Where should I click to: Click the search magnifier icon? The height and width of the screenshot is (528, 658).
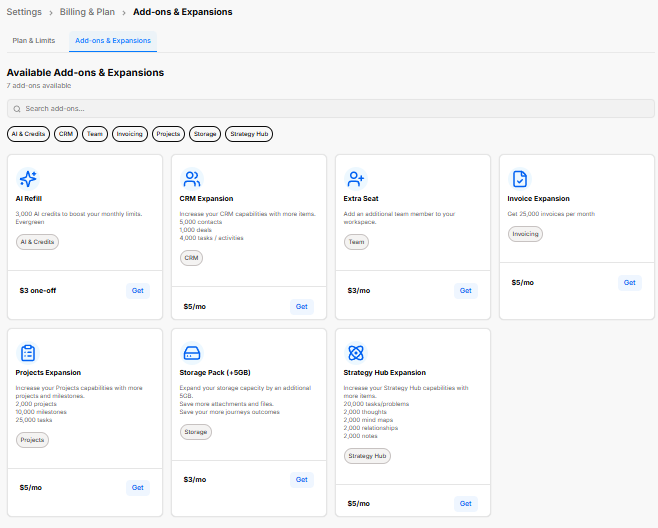click(x=17, y=109)
